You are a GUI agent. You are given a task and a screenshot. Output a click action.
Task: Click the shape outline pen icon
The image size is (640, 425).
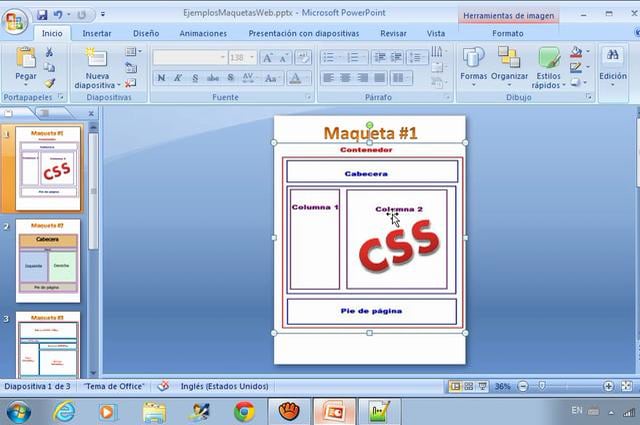576,67
